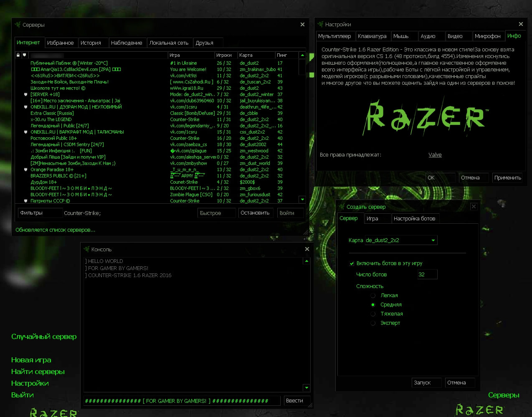532x417 pixels.
Task: Open the Карта map dropdown de_dust2_2x2
Action: [x=401, y=240]
